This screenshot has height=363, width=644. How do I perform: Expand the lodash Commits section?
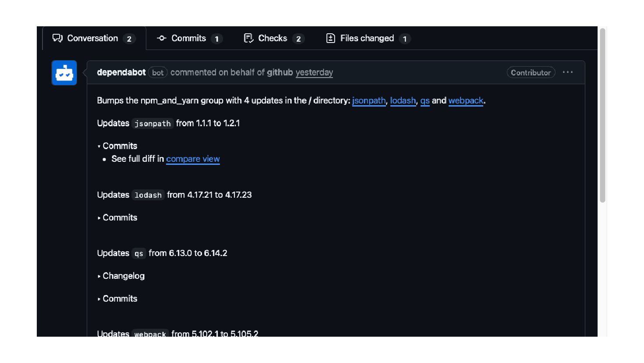point(117,217)
